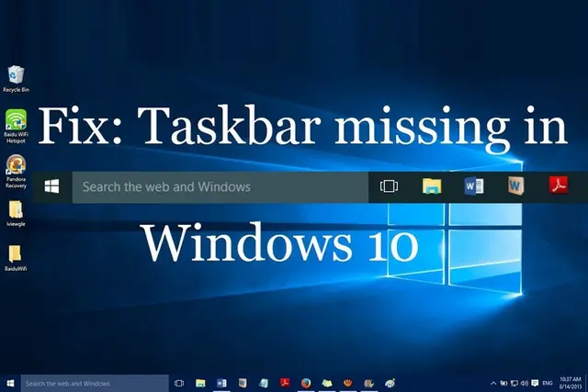Open the Baidu WiFi Hotspot desktop icon
588x392 pixels.
click(x=16, y=126)
